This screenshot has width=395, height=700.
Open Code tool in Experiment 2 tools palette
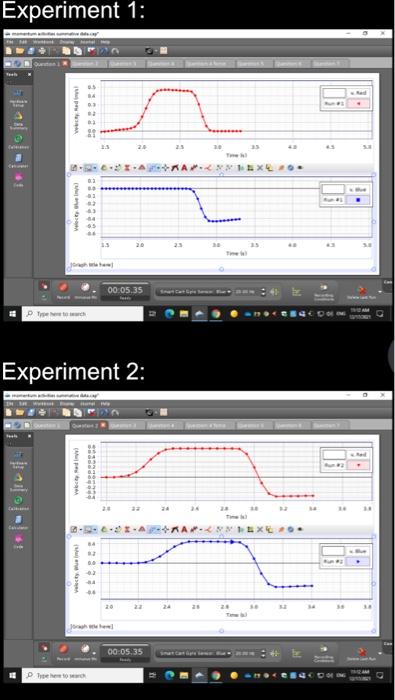click(18, 541)
